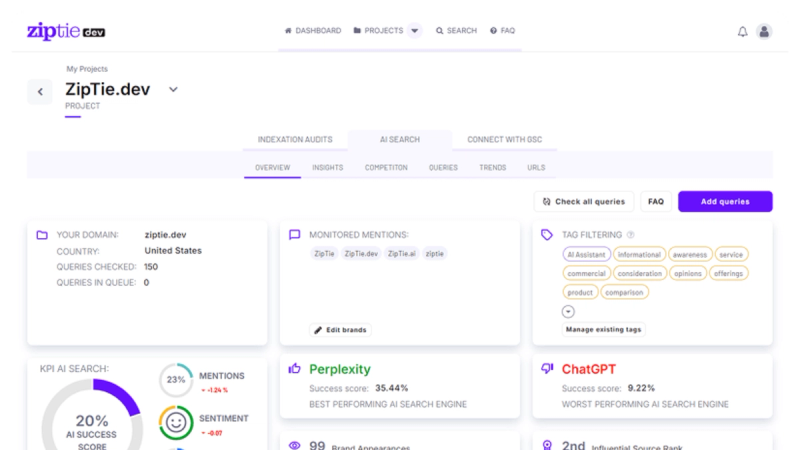
Task: Toggle the consideration tag filter
Action: click(639, 273)
